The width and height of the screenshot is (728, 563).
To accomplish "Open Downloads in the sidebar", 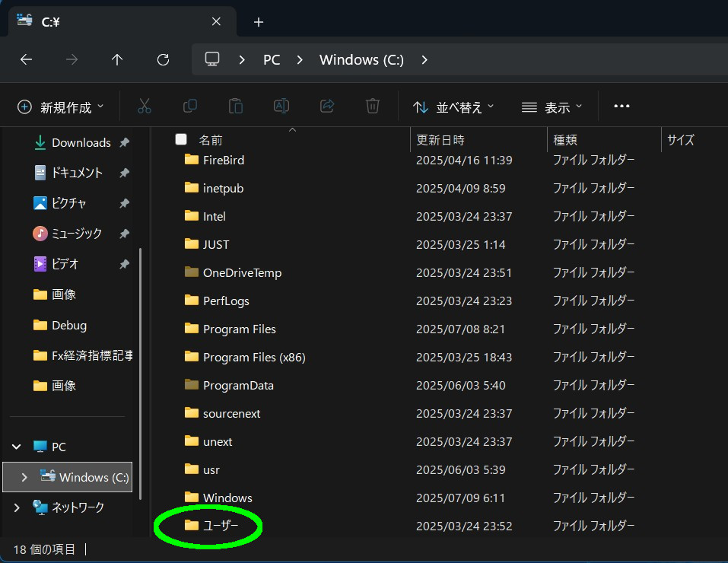I will tap(81, 142).
